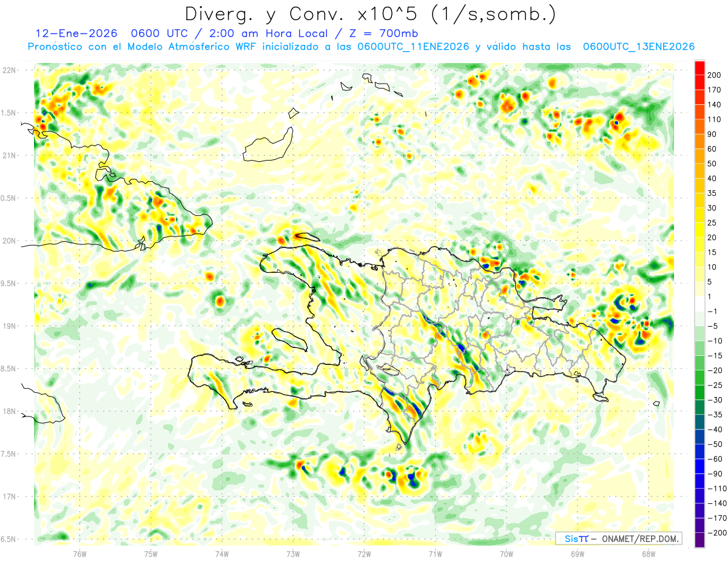The height and width of the screenshot is (562, 728).
Task: Click the 76W longitude label
Action: pos(79,553)
